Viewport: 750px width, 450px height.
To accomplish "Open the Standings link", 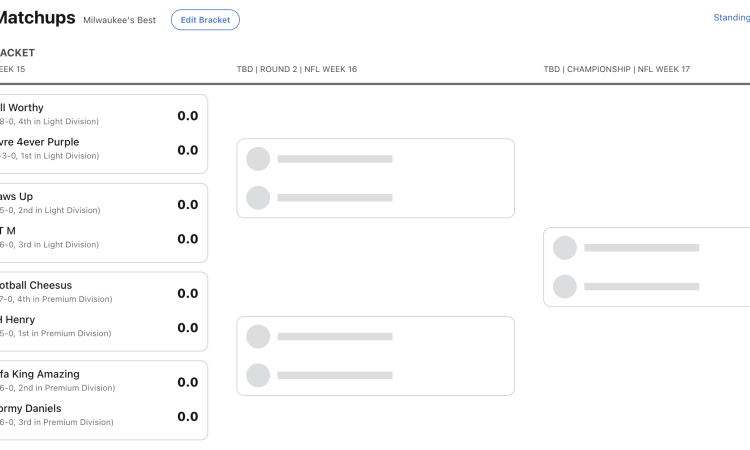I will (x=731, y=17).
